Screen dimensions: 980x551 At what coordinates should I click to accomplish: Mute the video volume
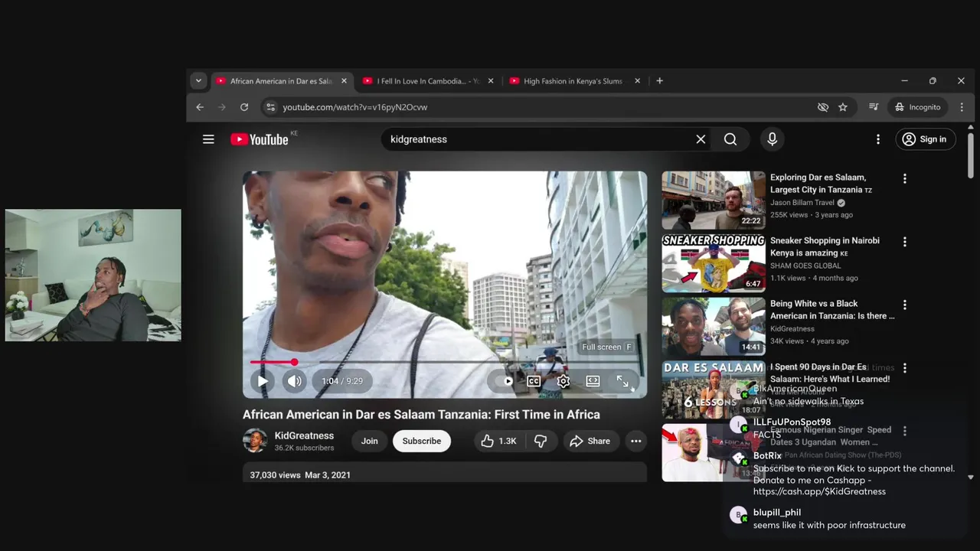click(x=295, y=381)
